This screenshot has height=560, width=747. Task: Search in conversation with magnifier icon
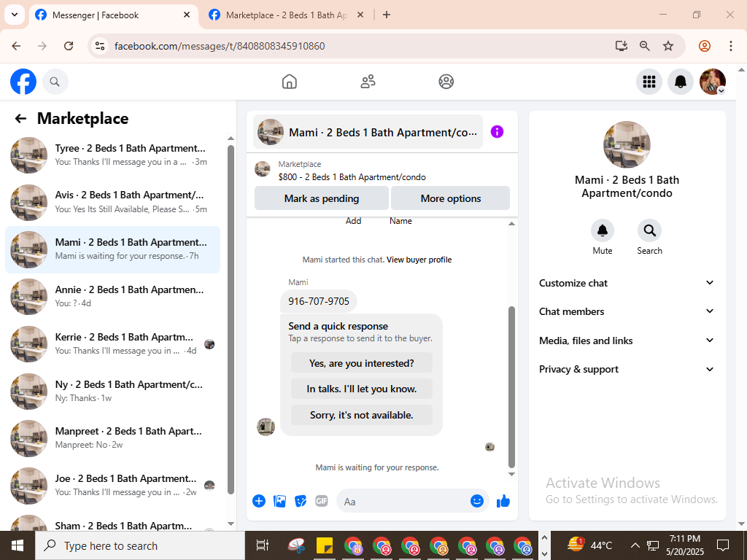tap(649, 231)
